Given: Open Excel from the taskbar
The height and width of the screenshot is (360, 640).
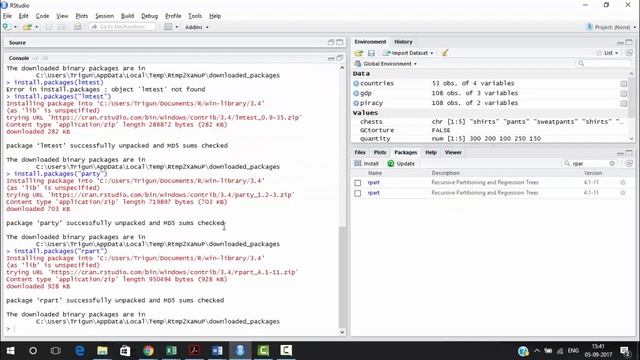Looking at the screenshot, I should click(x=171, y=350).
